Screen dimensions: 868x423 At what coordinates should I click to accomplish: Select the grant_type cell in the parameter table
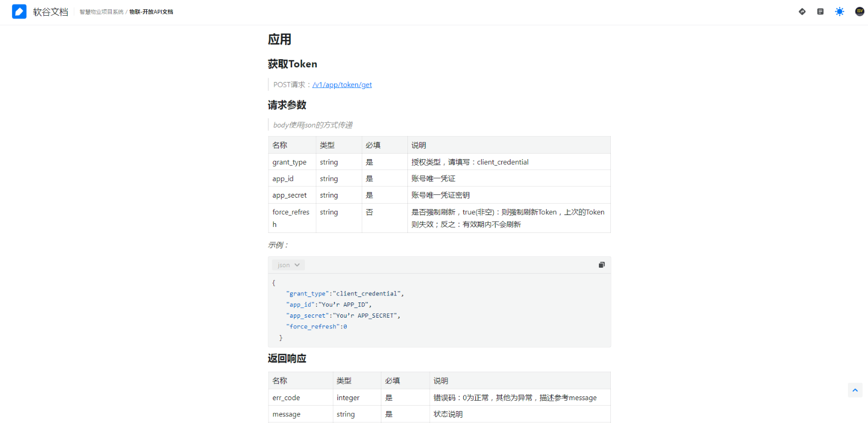(x=290, y=162)
